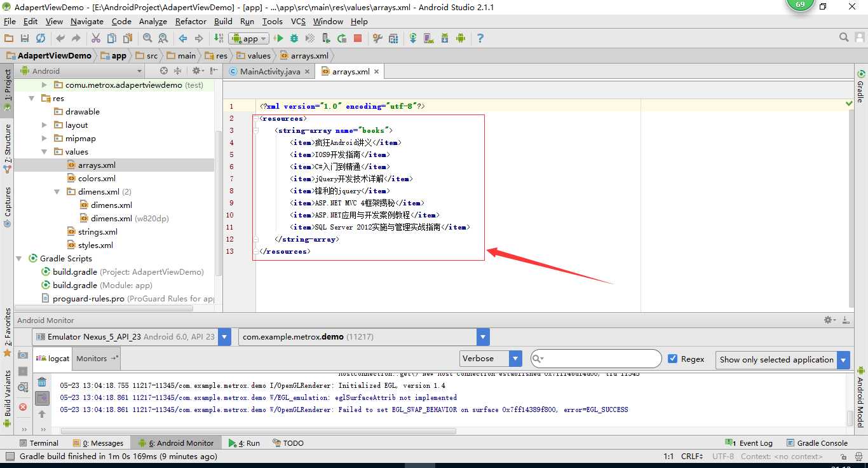Click the red Stop toolbar icon
Screen dimensions: 868x468
pos(358,39)
